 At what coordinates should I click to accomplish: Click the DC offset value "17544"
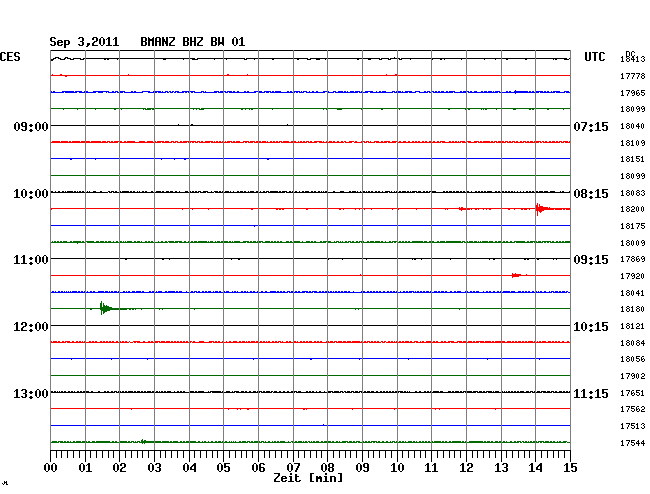tap(633, 443)
